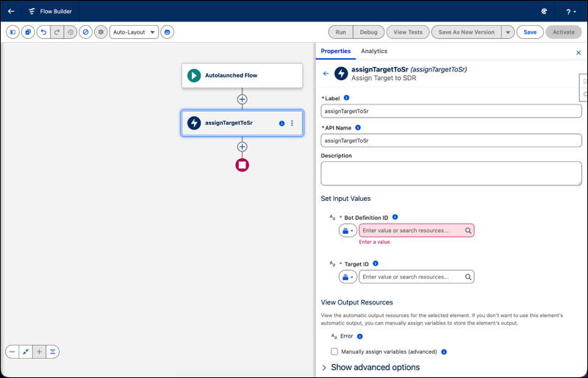
Task: Click the View Tests button
Action: tap(408, 32)
